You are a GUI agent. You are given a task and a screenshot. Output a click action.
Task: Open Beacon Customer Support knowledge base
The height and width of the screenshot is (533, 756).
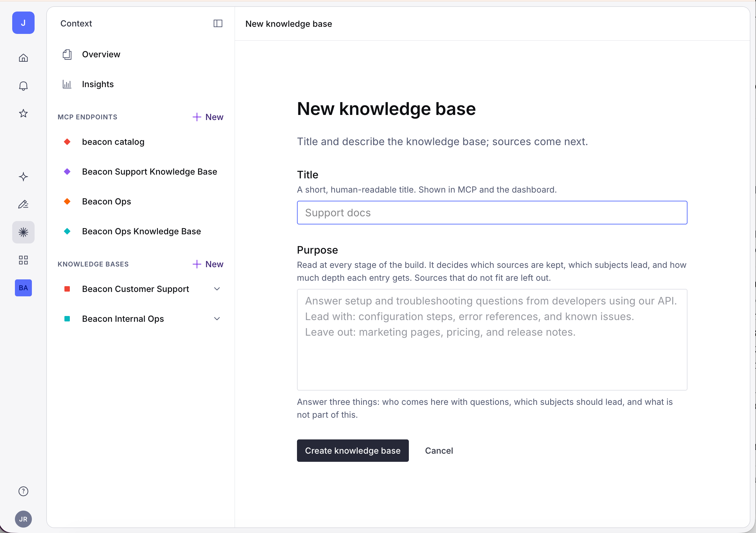click(x=136, y=289)
